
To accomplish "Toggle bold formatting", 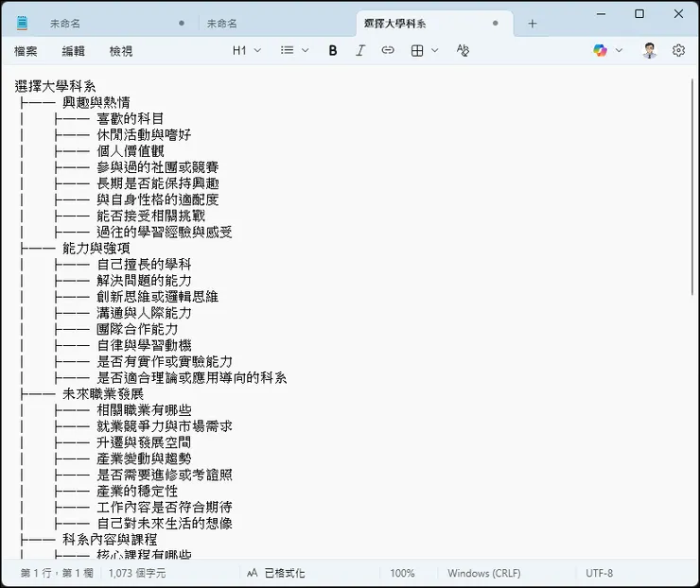I will point(333,50).
